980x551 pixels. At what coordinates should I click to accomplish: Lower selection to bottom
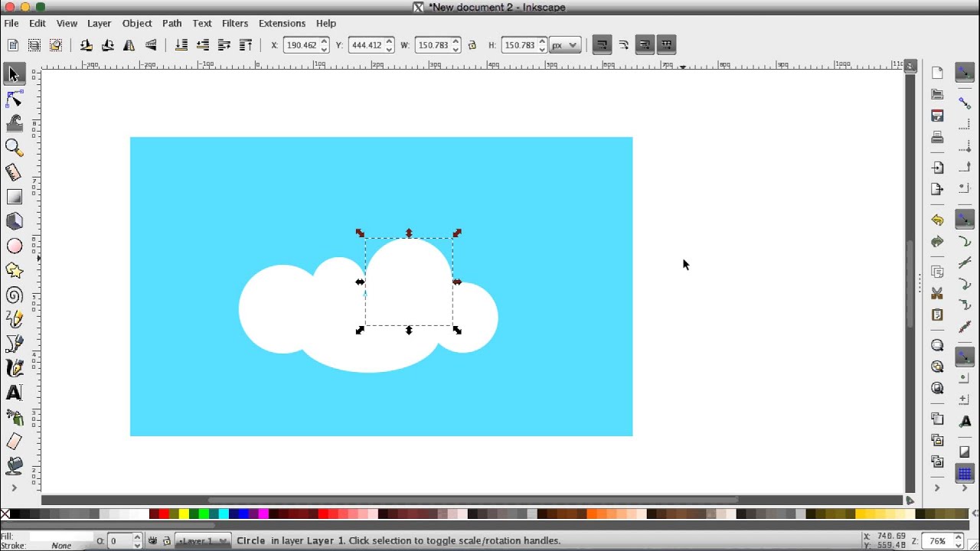click(x=181, y=45)
